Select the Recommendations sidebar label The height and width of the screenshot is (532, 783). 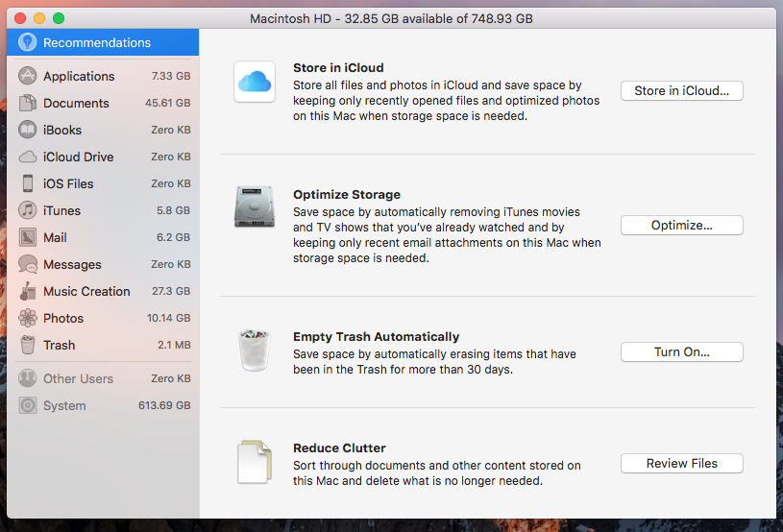(x=97, y=43)
